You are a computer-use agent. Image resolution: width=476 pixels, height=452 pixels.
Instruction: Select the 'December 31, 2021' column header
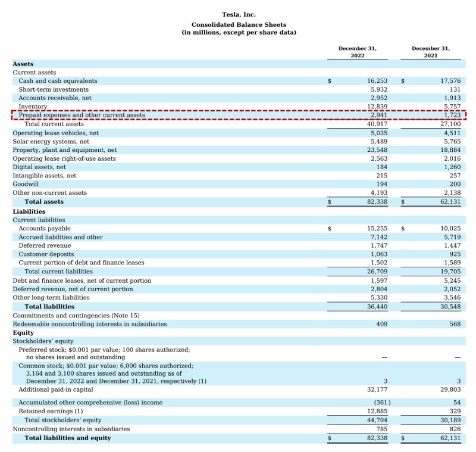point(430,52)
